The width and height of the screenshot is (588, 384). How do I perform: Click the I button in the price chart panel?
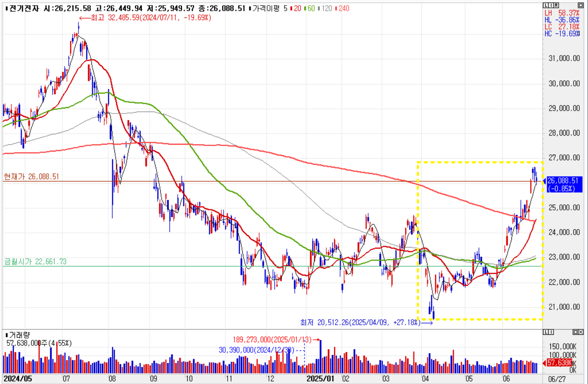551,5
